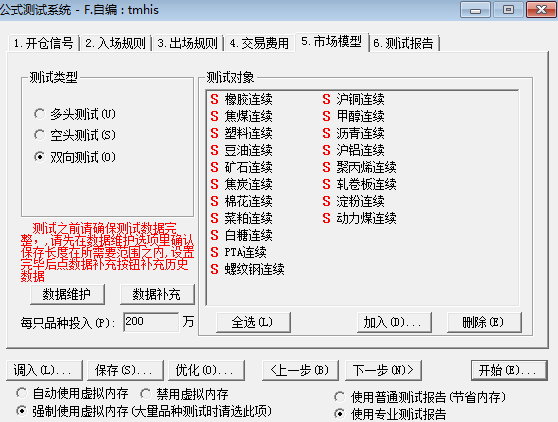The width and height of the screenshot is (558, 422).
Task: Select 螺纹钢连续 in the list
Action: (x=254, y=269)
